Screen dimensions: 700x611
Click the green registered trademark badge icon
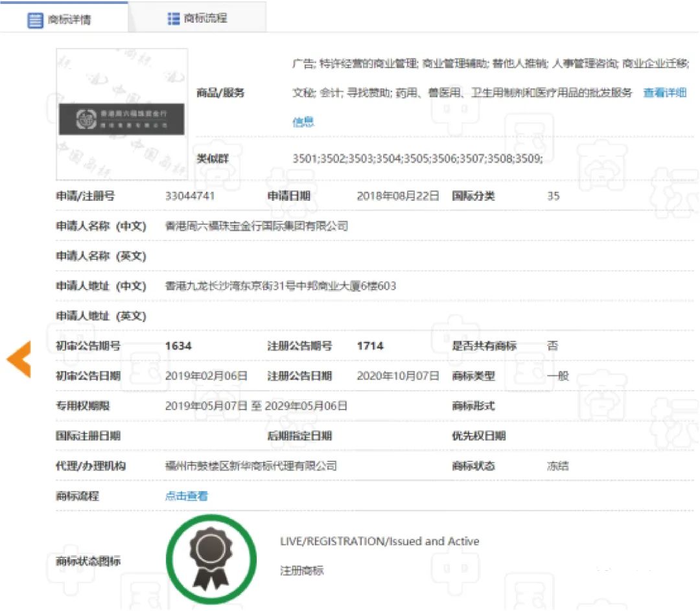[x=211, y=559]
